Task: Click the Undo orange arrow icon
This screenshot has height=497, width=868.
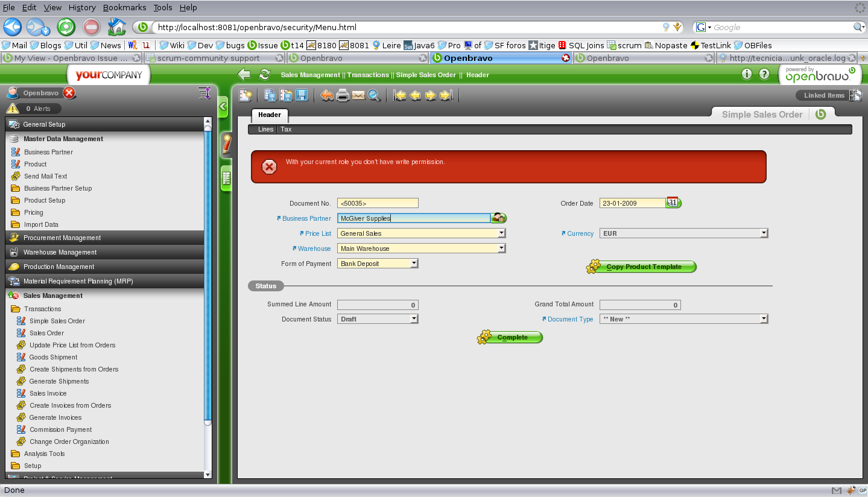Action: pos(327,95)
